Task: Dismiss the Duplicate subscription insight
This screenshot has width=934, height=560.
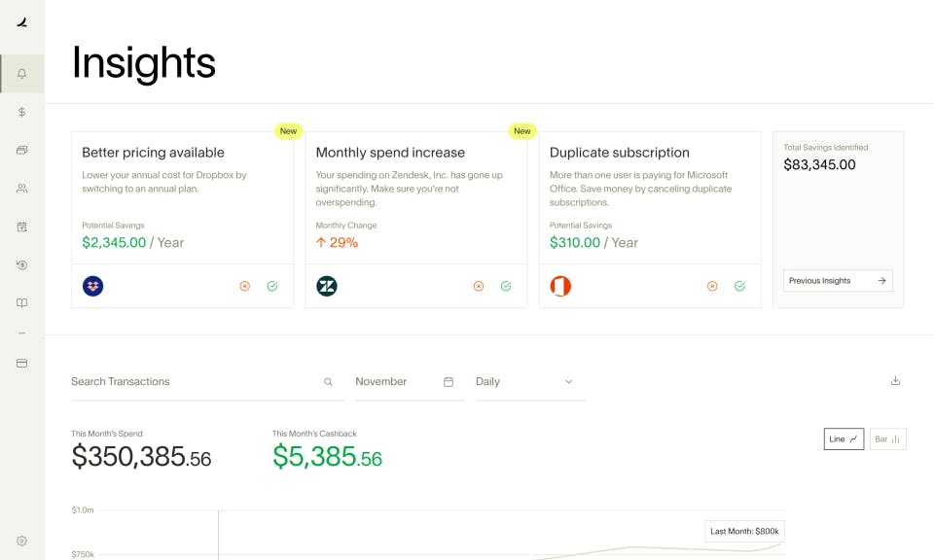Action: (x=711, y=286)
